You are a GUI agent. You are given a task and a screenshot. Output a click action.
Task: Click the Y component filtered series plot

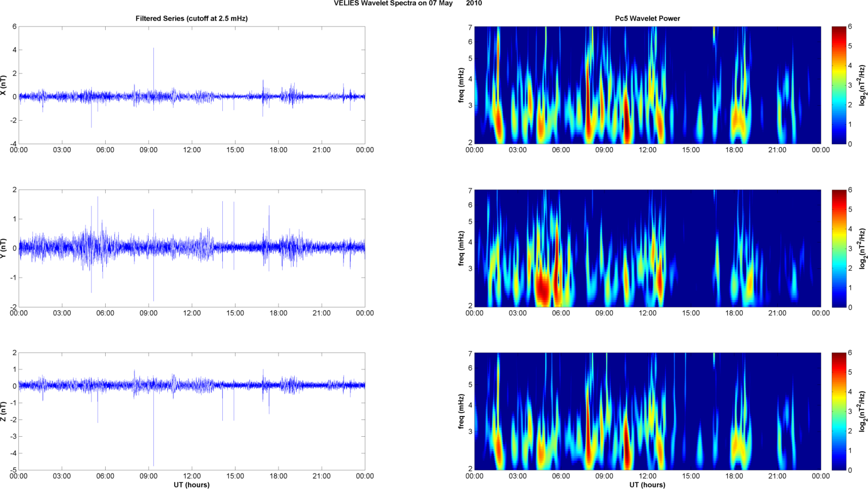coord(192,248)
